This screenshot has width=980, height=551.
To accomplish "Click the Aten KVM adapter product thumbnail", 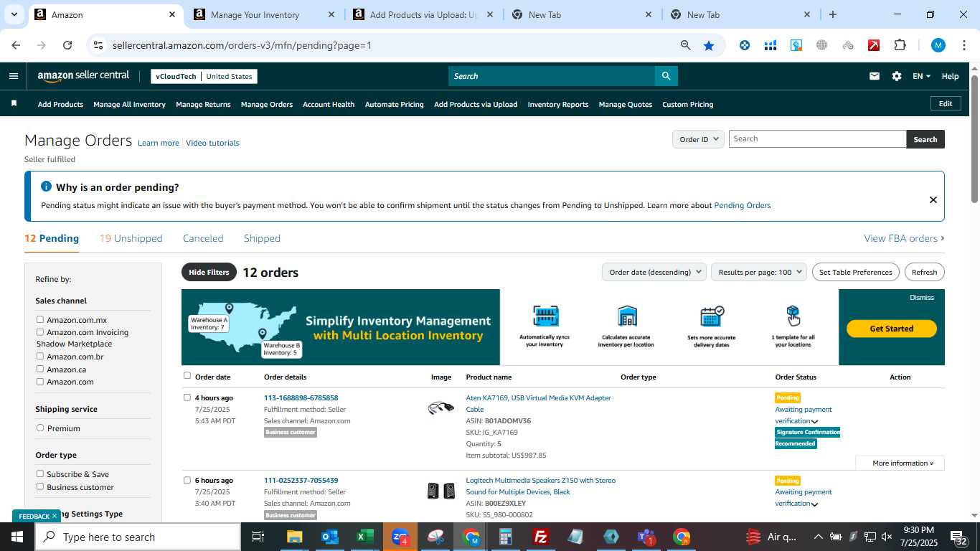I will click(x=441, y=408).
